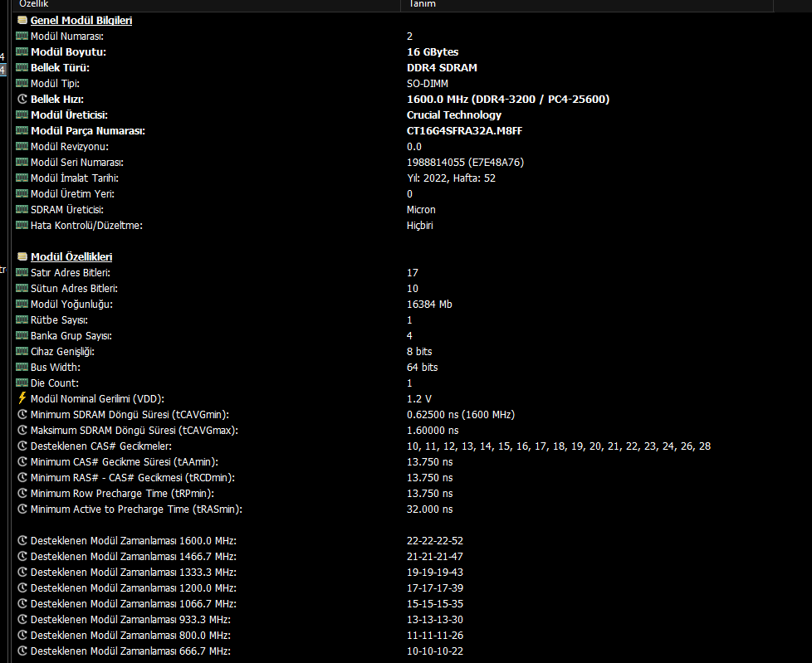Select serial number 1988814055 (E7E48A76)
The image size is (812, 663).
pyautogui.click(x=465, y=162)
